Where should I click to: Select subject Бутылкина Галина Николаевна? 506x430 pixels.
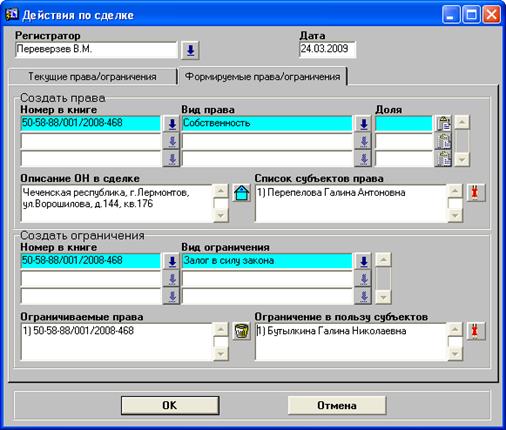(x=332, y=331)
